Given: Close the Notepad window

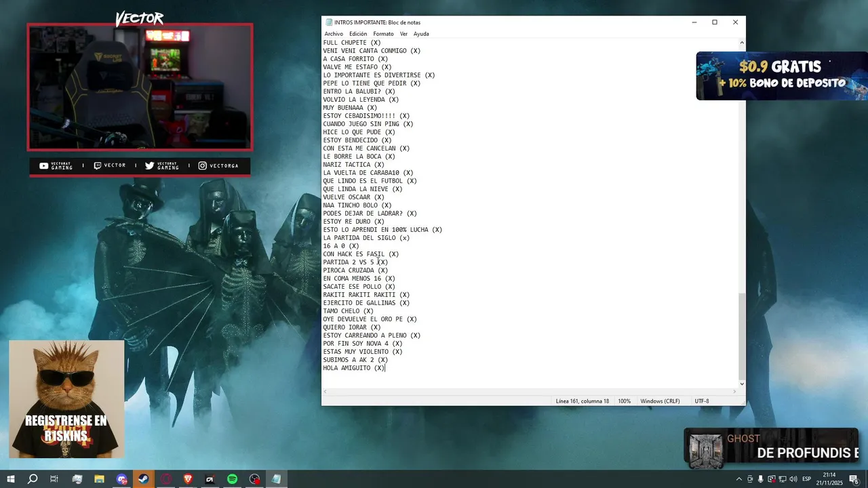Looking at the screenshot, I should point(735,22).
